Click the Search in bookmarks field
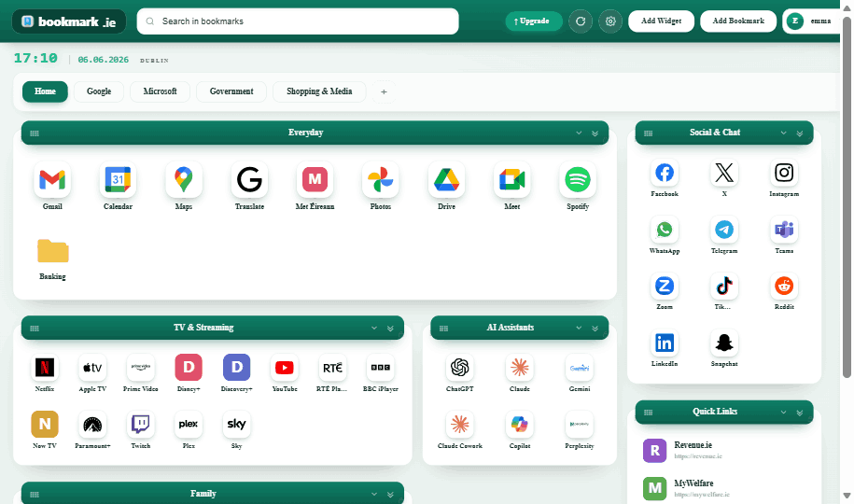This screenshot has height=504, width=854. click(298, 21)
